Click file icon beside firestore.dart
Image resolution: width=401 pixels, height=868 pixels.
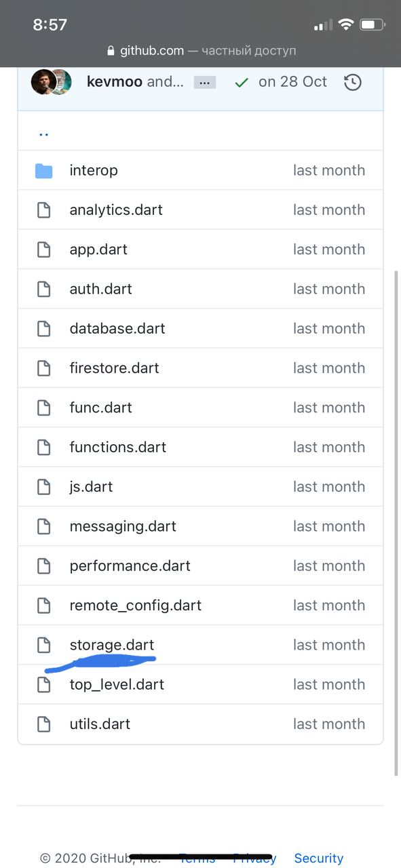[44, 368]
